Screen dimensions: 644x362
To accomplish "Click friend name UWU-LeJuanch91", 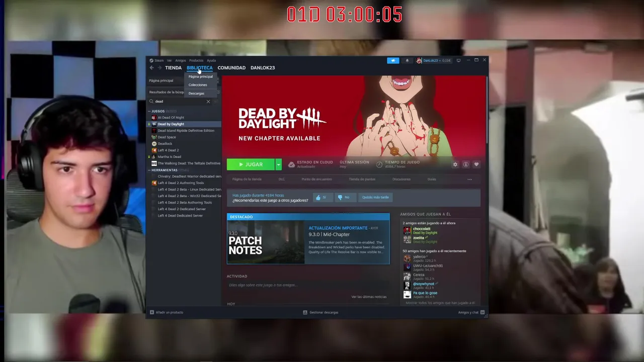I will (x=428, y=265).
